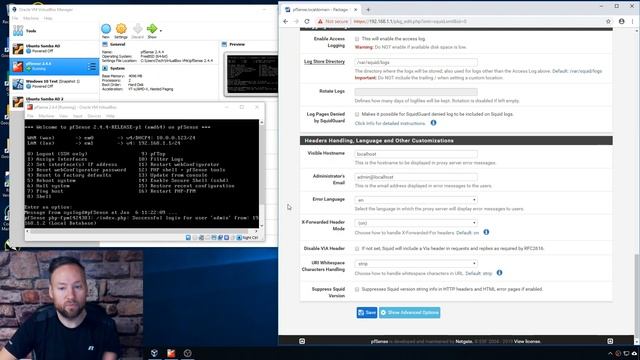
Task: Toggle the Disable VIA Header checkbox
Action: pyautogui.click(x=357, y=249)
